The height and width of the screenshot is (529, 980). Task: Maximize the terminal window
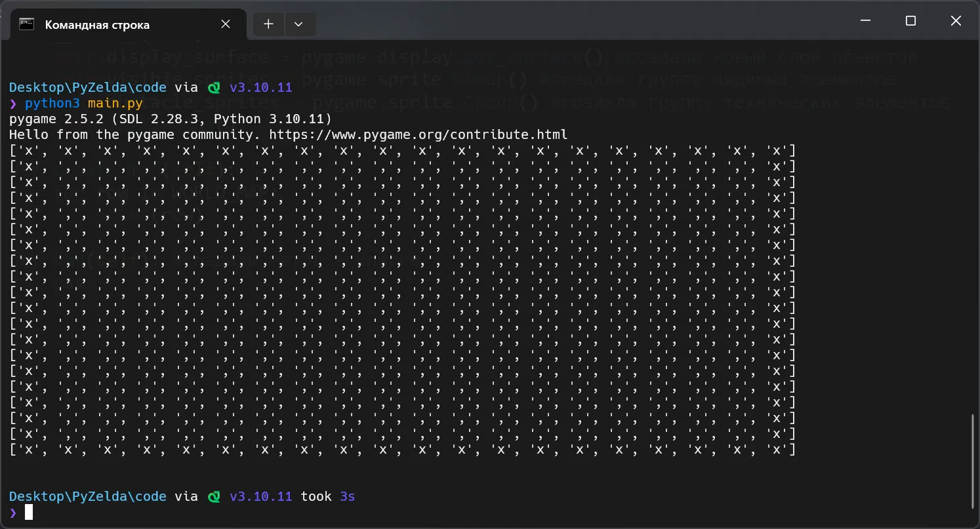[910, 21]
